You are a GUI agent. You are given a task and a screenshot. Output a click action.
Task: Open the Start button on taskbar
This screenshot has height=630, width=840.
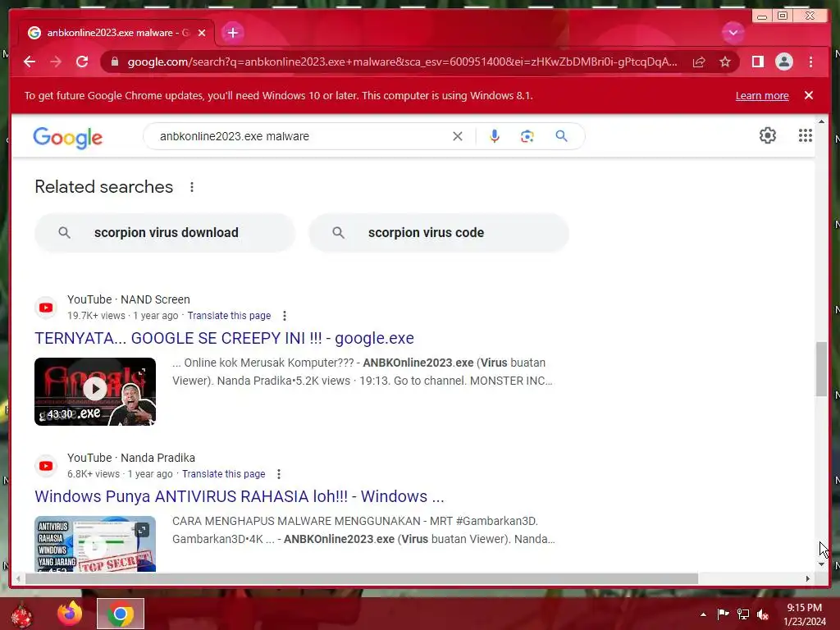coord(22,614)
